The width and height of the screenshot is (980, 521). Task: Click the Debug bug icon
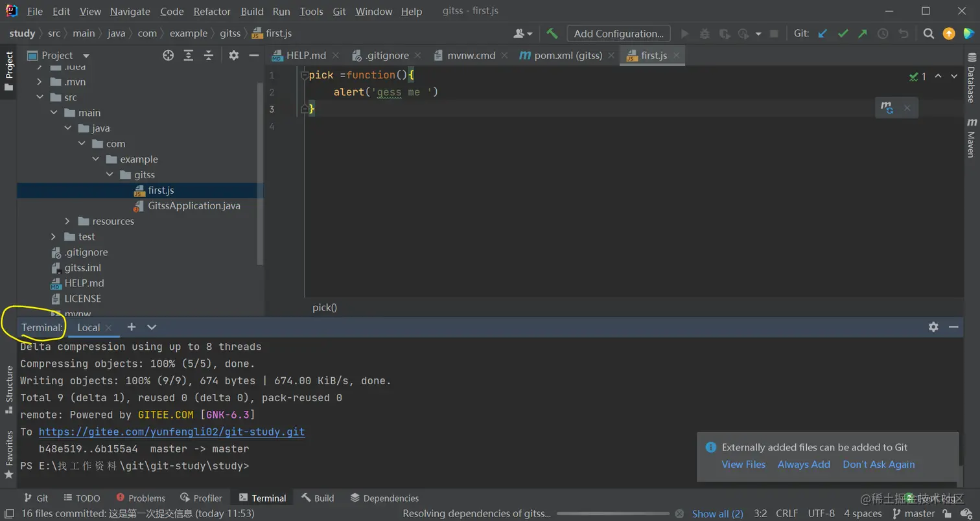pos(705,34)
